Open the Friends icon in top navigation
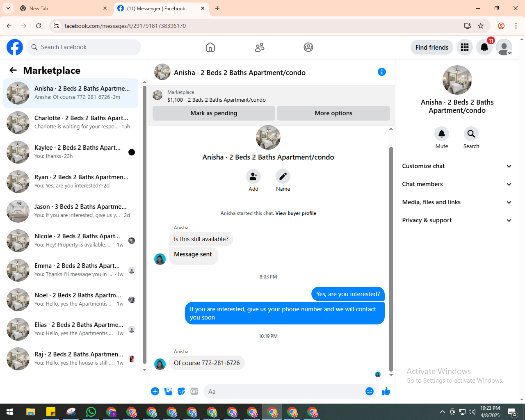 click(x=260, y=47)
